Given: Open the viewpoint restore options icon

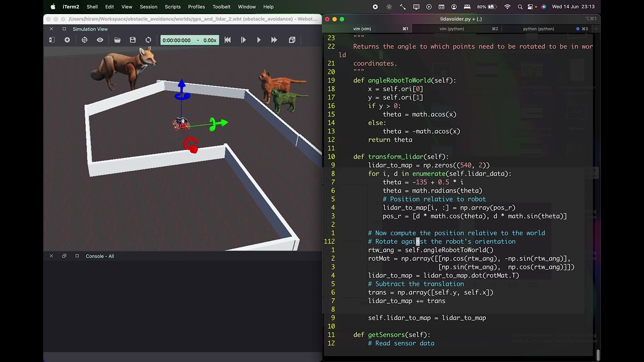Looking at the screenshot, I should [84, 40].
